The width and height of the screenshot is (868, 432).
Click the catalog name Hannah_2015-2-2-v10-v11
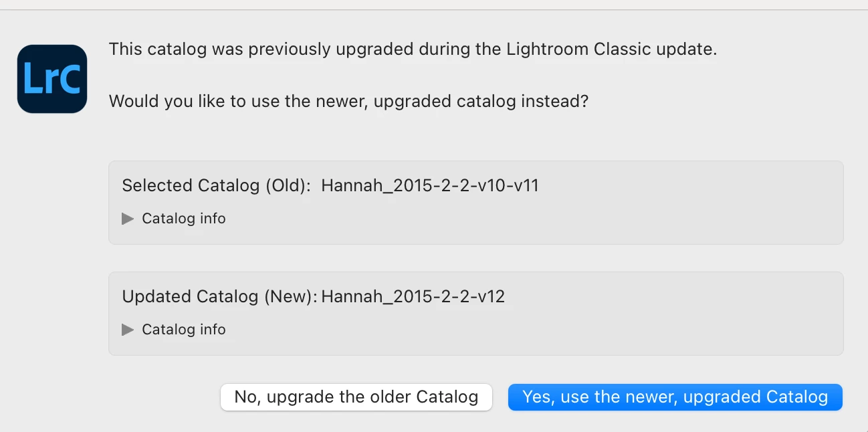tap(430, 186)
